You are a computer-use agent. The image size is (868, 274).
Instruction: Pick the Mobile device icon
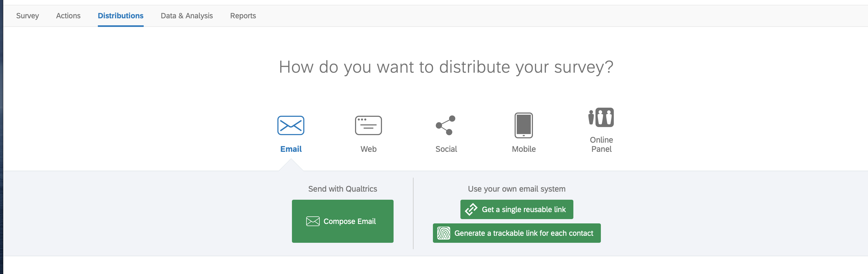coord(523,125)
